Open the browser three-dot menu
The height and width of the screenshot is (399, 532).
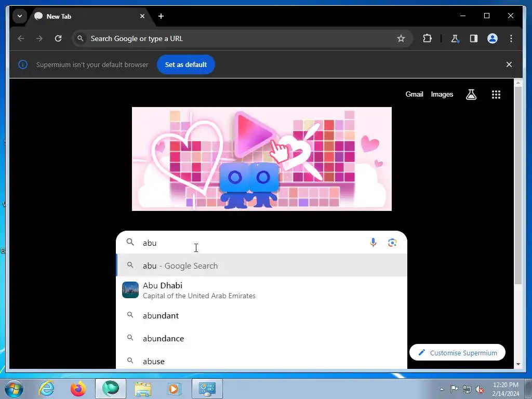coord(511,38)
